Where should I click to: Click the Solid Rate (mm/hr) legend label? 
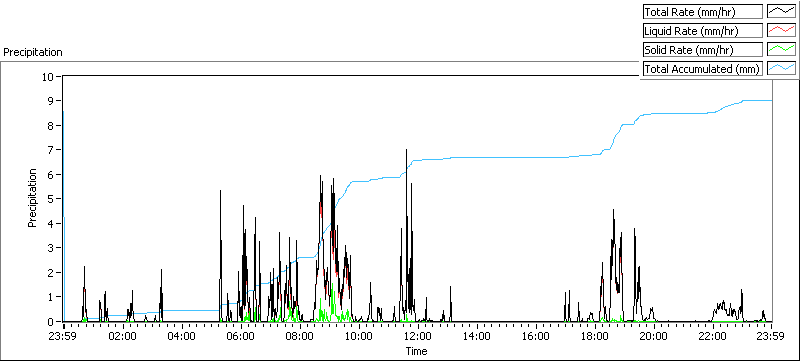(x=702, y=49)
